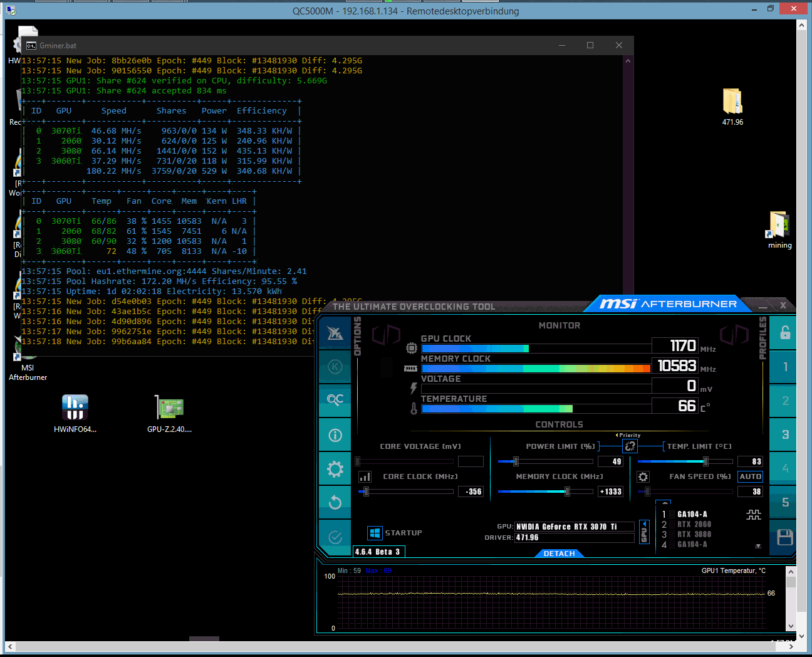Image resolution: width=812 pixels, height=657 pixels.
Task: Click the remote desktop connection title icon
Action: pyautogui.click(x=11, y=10)
